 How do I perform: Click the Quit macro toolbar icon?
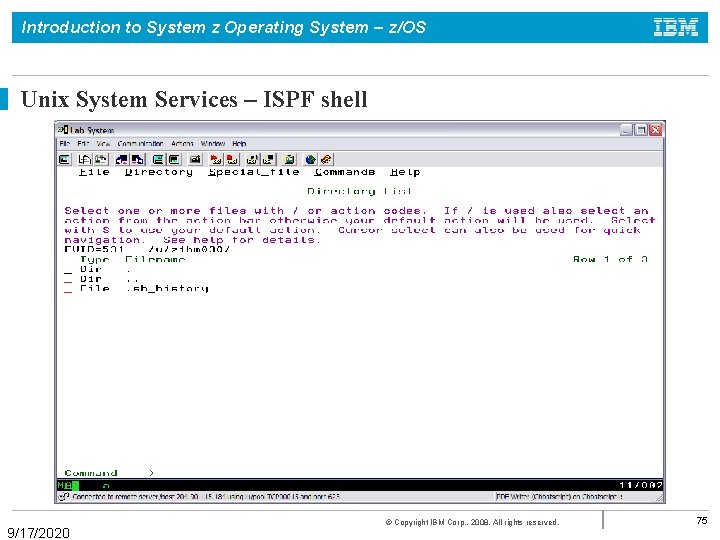pos(269,159)
